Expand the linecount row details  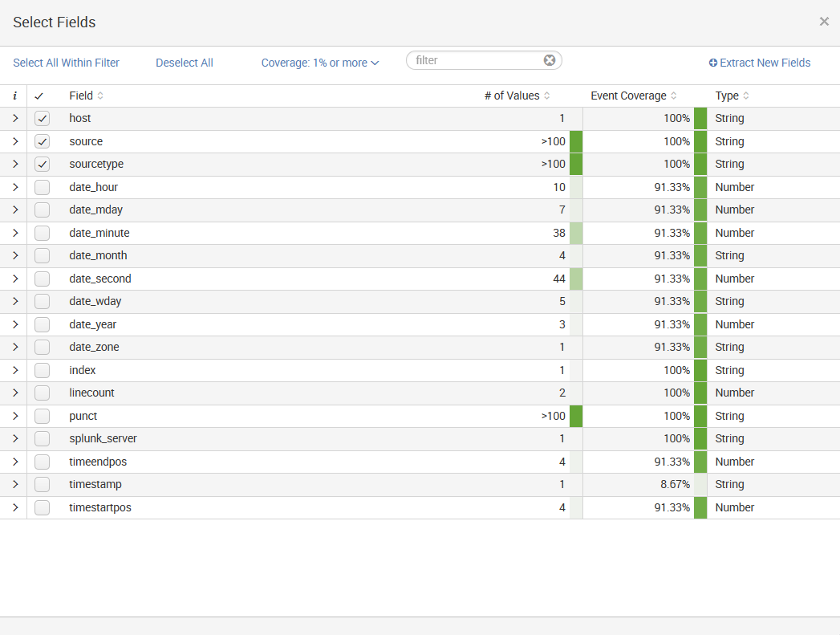pyautogui.click(x=15, y=393)
